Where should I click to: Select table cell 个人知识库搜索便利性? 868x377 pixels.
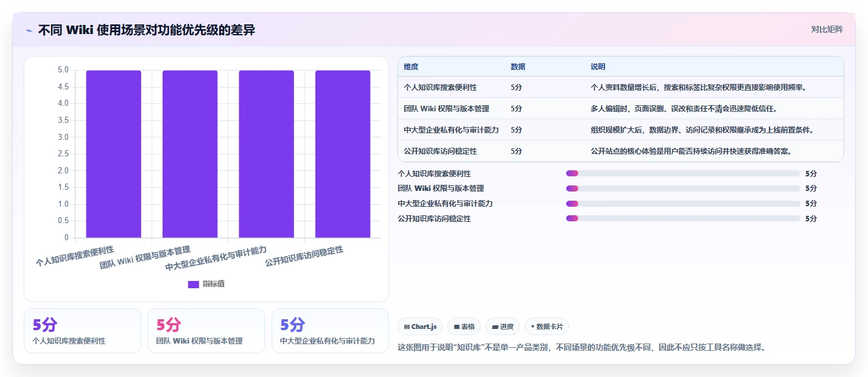coord(440,88)
